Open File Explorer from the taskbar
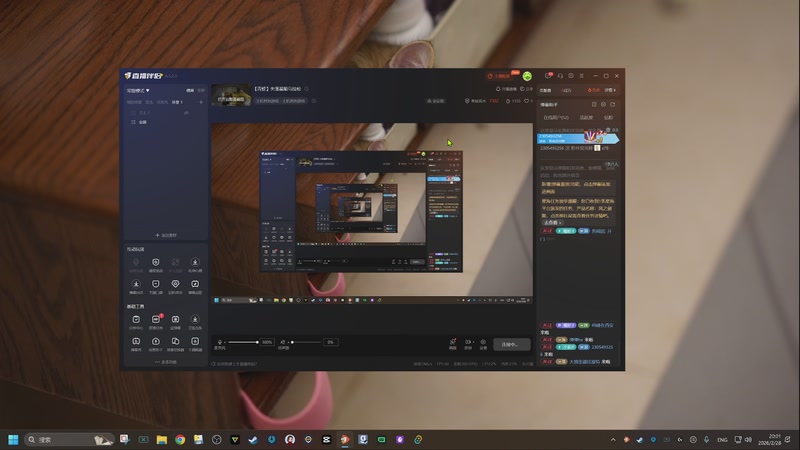800x450 pixels. pos(162,439)
